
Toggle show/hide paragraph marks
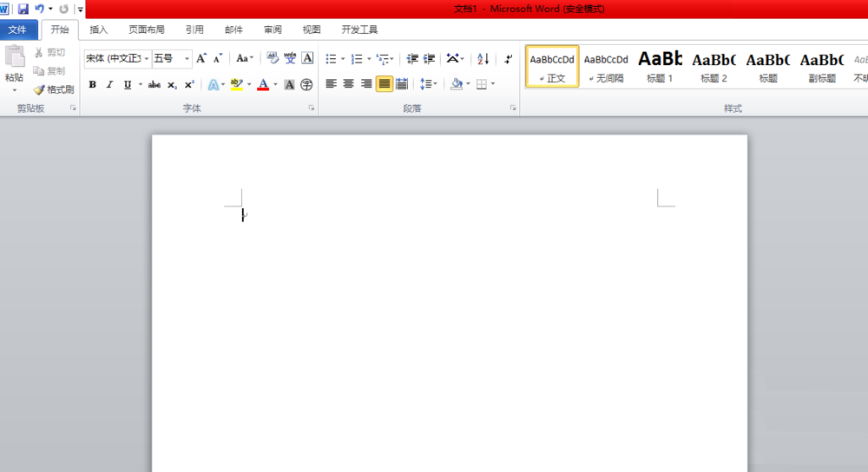pyautogui.click(x=508, y=59)
